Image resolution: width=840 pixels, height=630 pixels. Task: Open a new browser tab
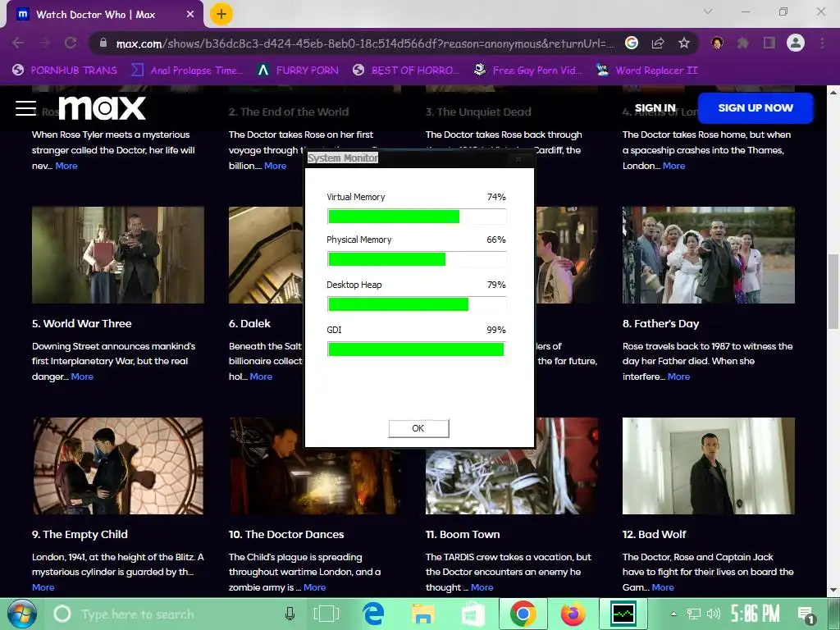pos(221,15)
